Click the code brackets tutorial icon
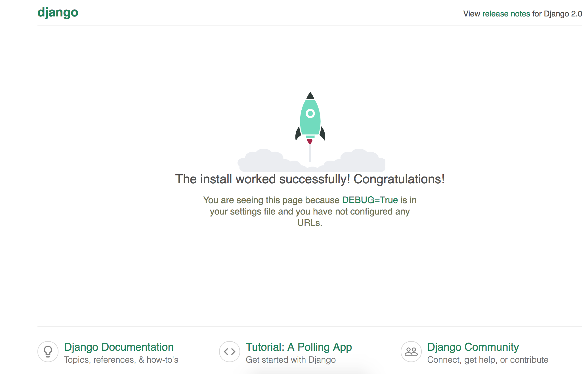The width and height of the screenshot is (588, 374). (229, 351)
